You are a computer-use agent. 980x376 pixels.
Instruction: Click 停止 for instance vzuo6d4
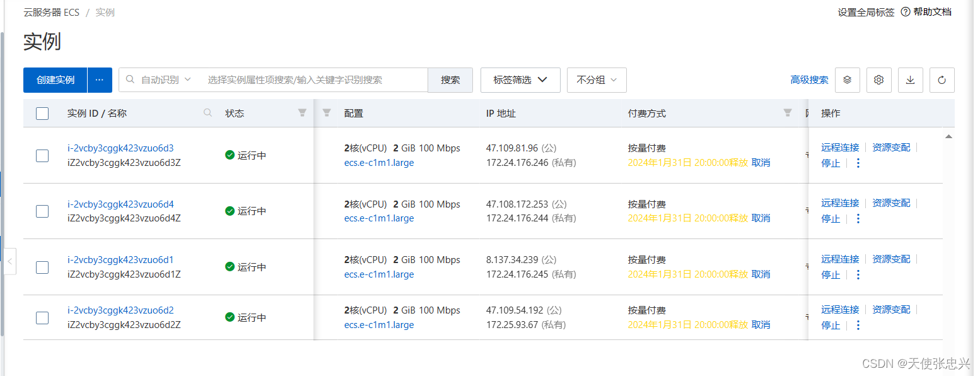point(831,219)
